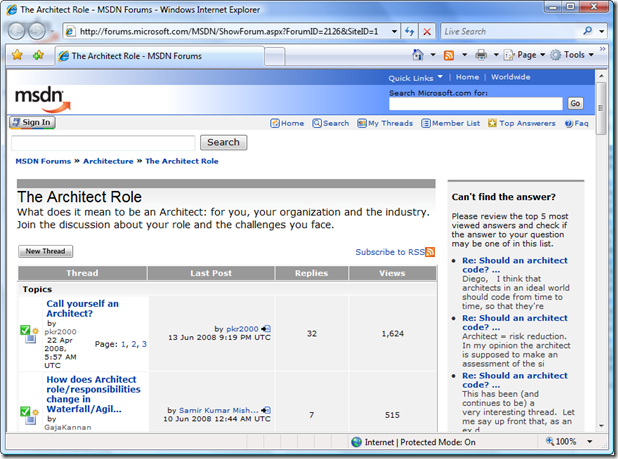The width and height of the screenshot is (618, 459).
Task: Open Top Answerers navigation item
Action: coord(521,123)
